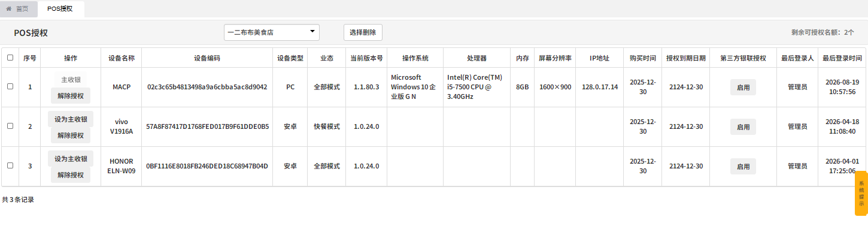The image size is (868, 226).
Task: Click the IP address 128.0.17.14
Action: point(600,87)
